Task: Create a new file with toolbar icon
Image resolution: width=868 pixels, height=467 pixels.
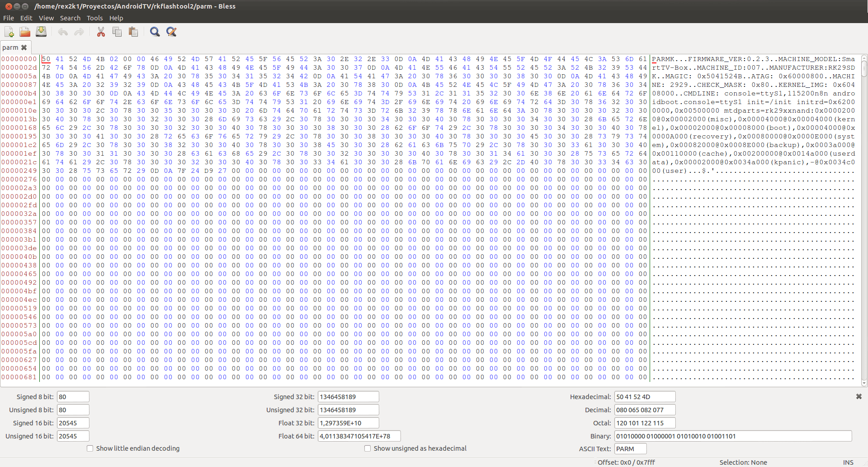Action: pos(9,32)
